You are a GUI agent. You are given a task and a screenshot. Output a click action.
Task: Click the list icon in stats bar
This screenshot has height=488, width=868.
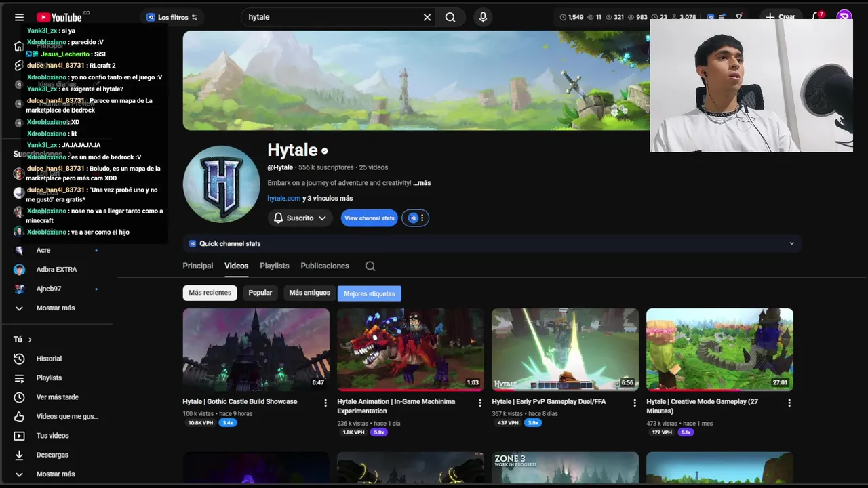coord(723,17)
